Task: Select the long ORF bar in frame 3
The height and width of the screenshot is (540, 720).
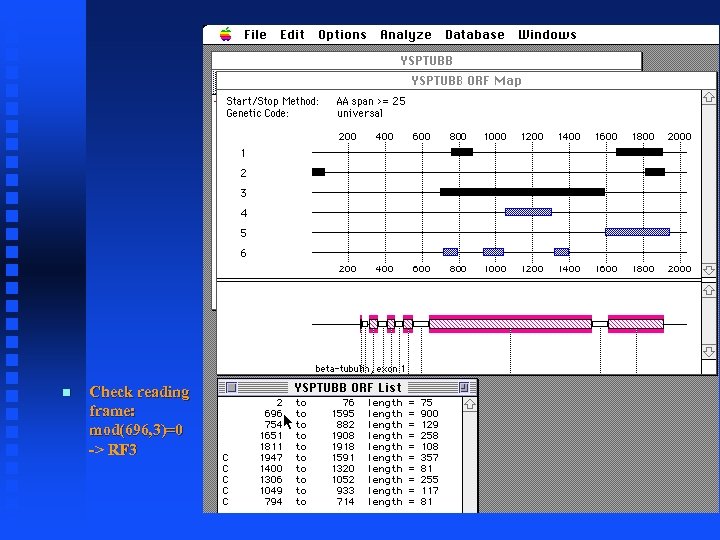Action: 523,192
